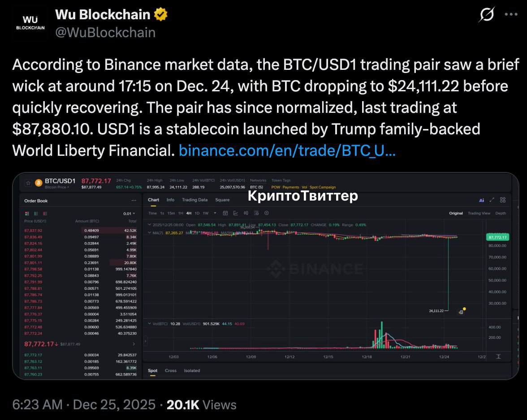Switch to the Trading Data tab
This screenshot has height=420, width=527.
(x=194, y=200)
